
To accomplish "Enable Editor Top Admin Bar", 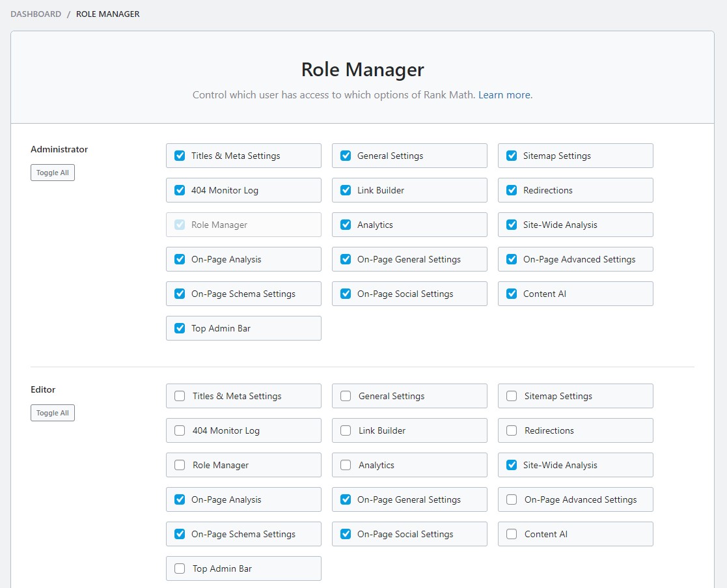I will [x=180, y=568].
